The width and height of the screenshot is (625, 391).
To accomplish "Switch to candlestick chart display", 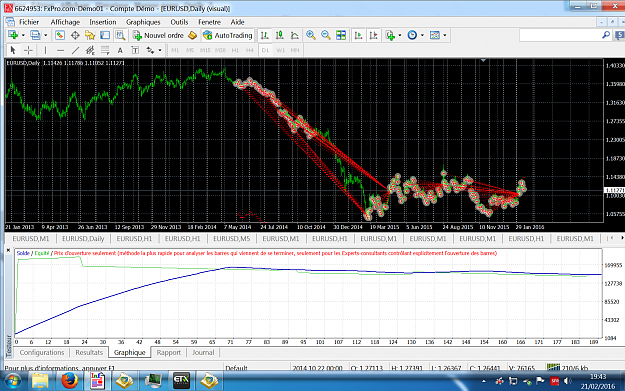I will 280,35.
